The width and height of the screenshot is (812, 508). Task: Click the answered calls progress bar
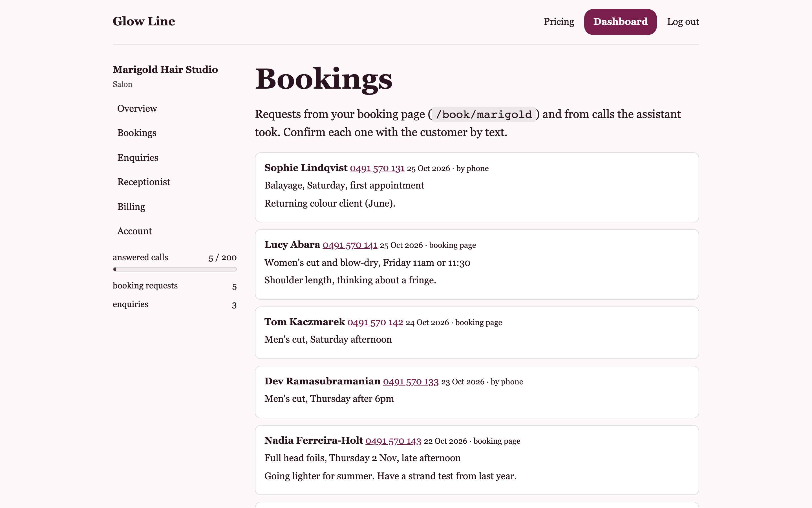point(175,269)
